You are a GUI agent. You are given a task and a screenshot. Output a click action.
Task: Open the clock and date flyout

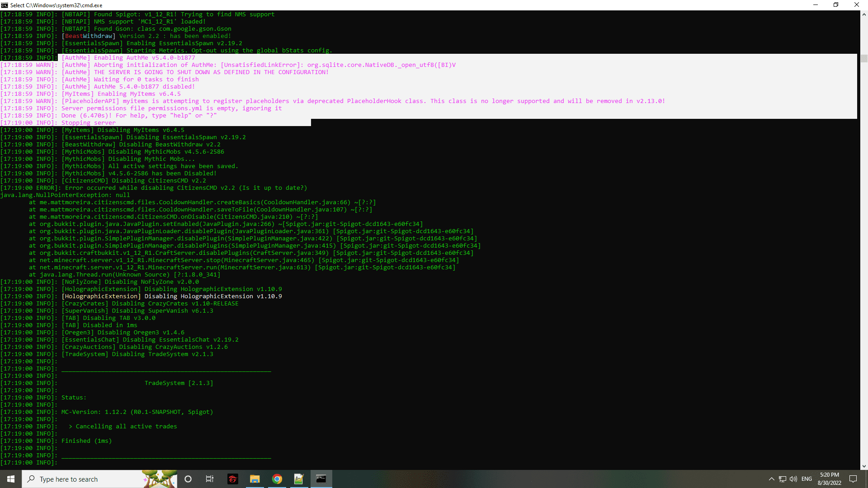829,479
